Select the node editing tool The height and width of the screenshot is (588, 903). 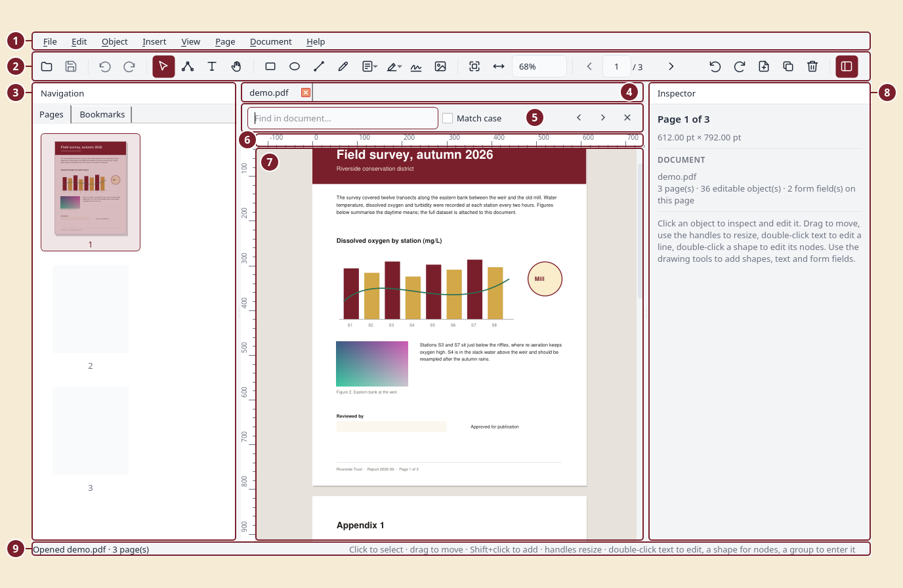click(x=188, y=66)
